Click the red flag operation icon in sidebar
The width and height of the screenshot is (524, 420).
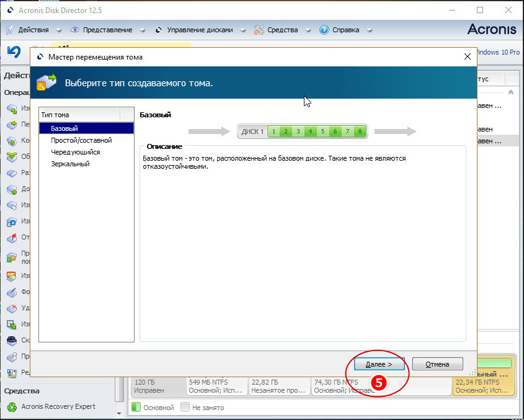[12, 238]
